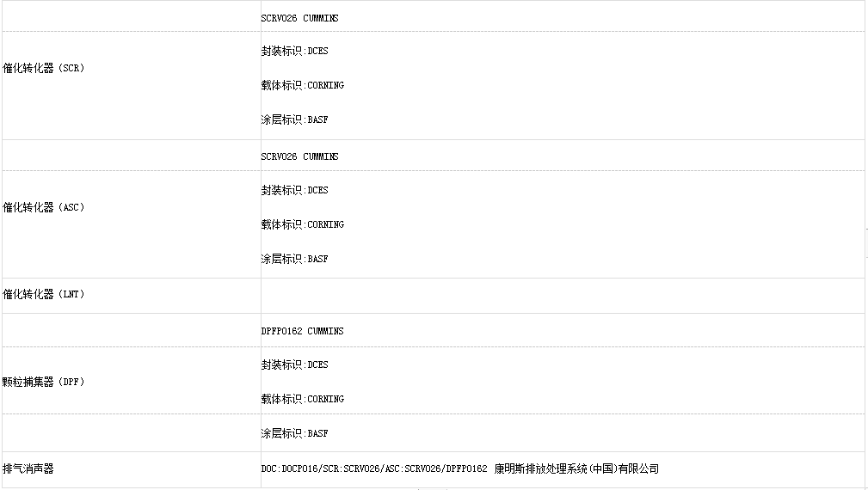
Task: Click the empty LNT value cell
Action: click(x=563, y=296)
